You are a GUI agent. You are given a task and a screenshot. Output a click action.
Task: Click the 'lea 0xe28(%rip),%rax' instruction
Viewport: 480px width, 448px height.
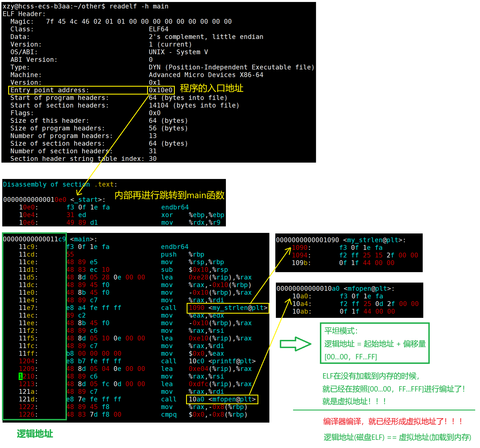[206, 277]
